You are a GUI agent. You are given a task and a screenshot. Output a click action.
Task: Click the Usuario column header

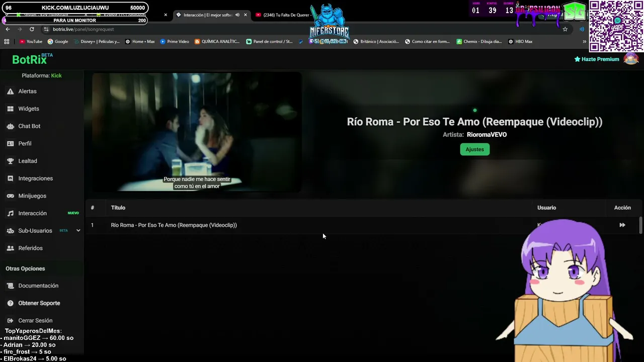pyautogui.click(x=546, y=208)
